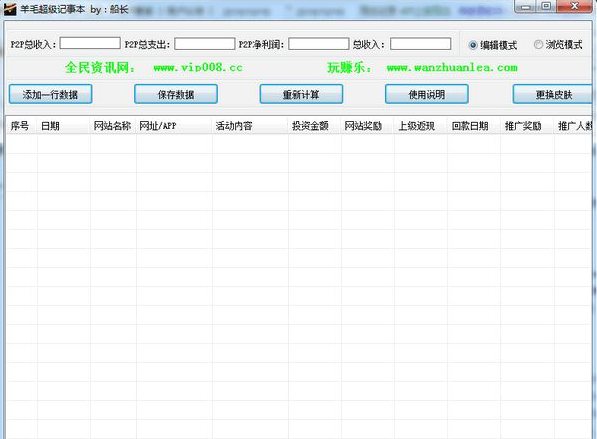Focus the P2P总支出 input field
This screenshot has width=597, height=439.
[204, 43]
